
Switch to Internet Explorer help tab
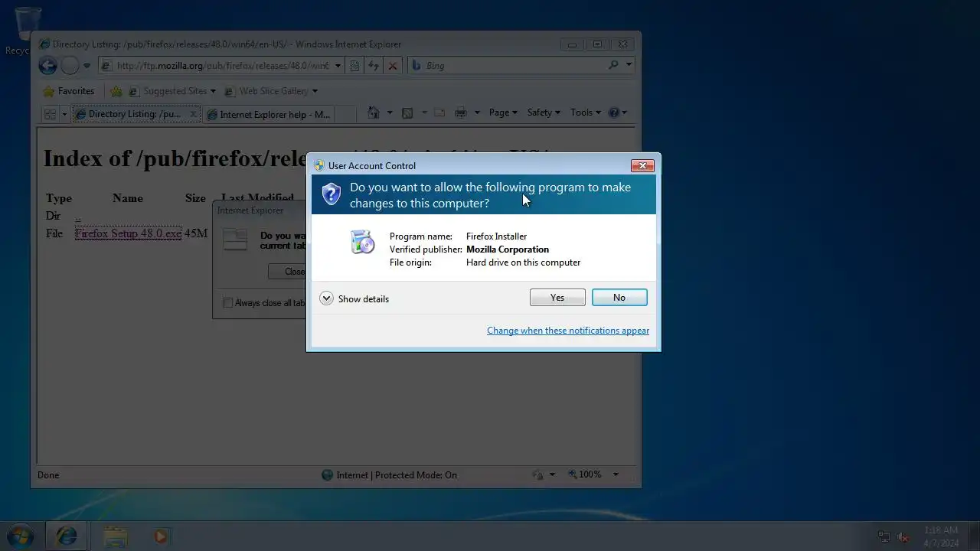coord(268,114)
